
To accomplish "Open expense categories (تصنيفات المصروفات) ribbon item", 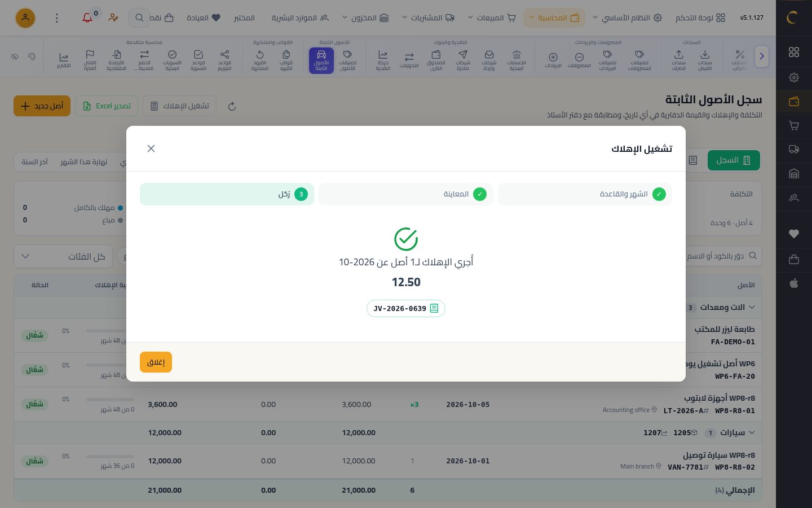I will (639, 60).
